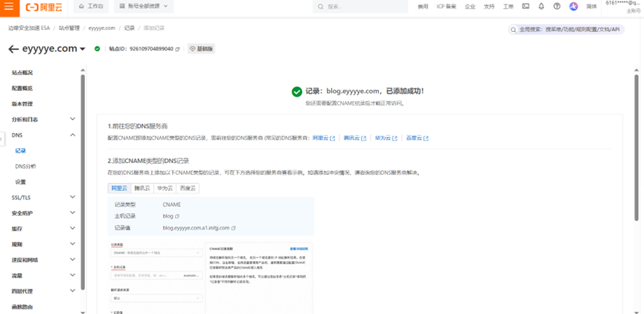Expand the 四层代理 menu

(73, 291)
